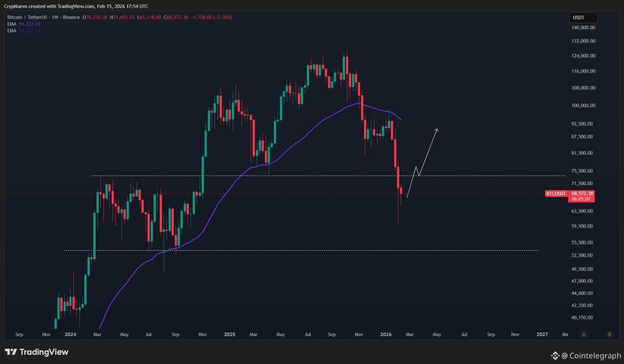
Task: Click the 100,000.00 price axis label
Action: 583,106
